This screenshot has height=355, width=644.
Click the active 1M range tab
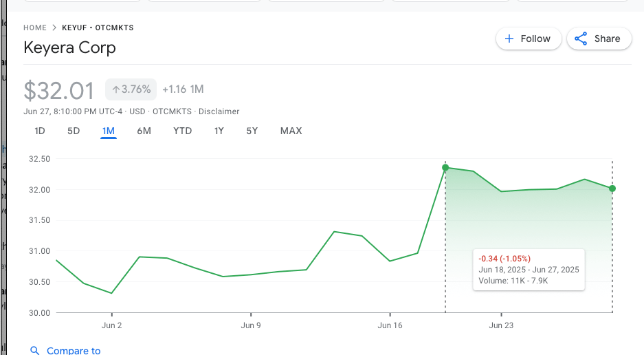tap(109, 131)
